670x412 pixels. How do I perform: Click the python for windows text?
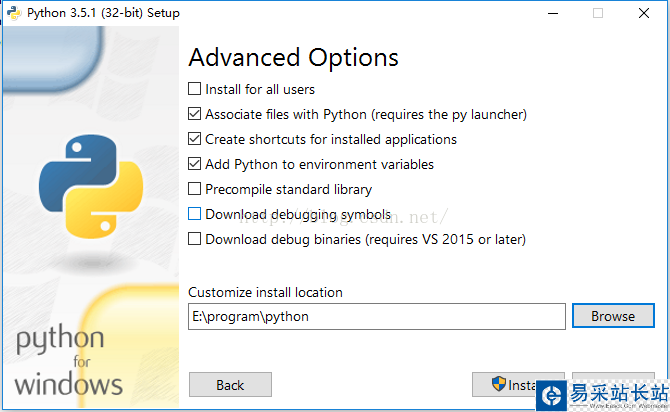pos(68,361)
